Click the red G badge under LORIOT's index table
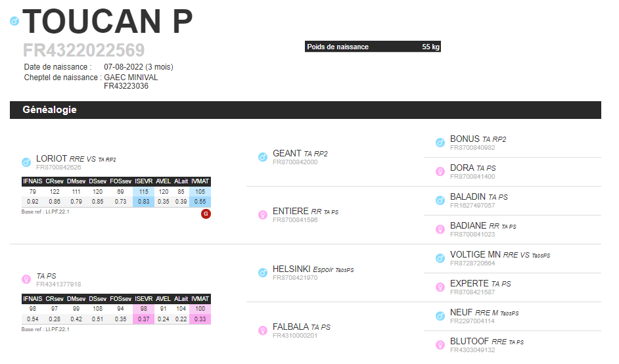This screenshot has width=619, height=364. 206,214
